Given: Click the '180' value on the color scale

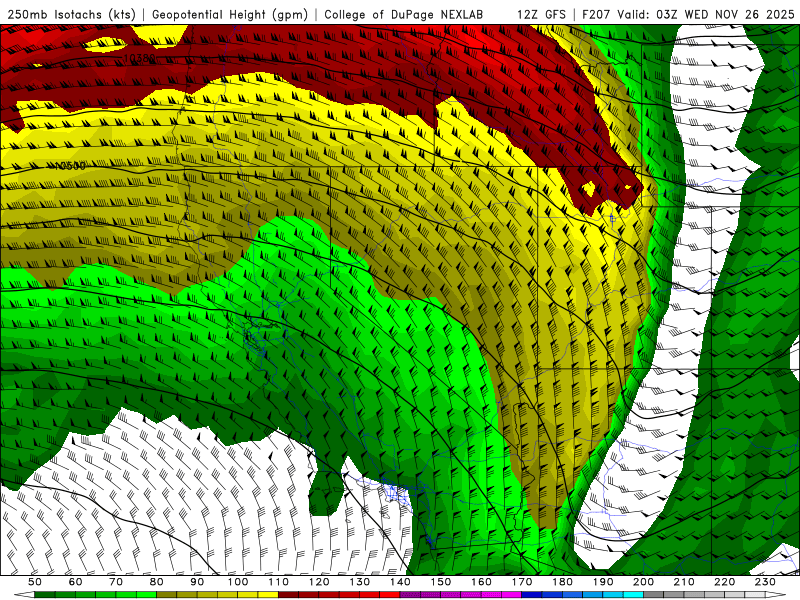Looking at the screenshot, I should (562, 582).
